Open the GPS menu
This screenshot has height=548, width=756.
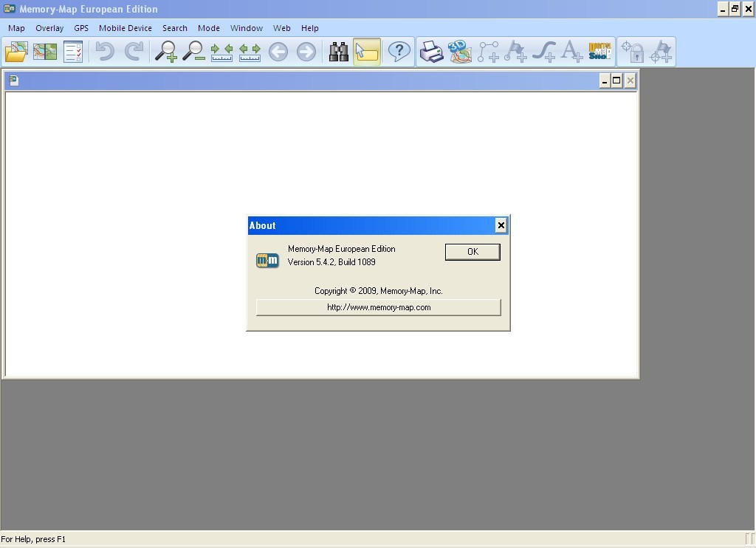(81, 28)
